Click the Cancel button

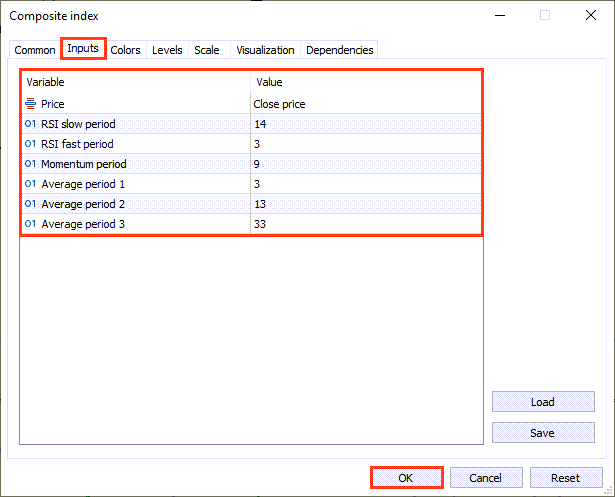point(486,478)
